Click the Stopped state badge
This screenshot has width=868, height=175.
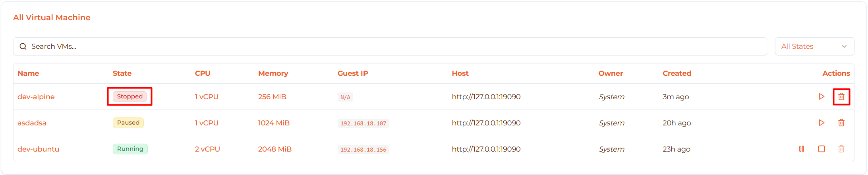pyautogui.click(x=130, y=96)
